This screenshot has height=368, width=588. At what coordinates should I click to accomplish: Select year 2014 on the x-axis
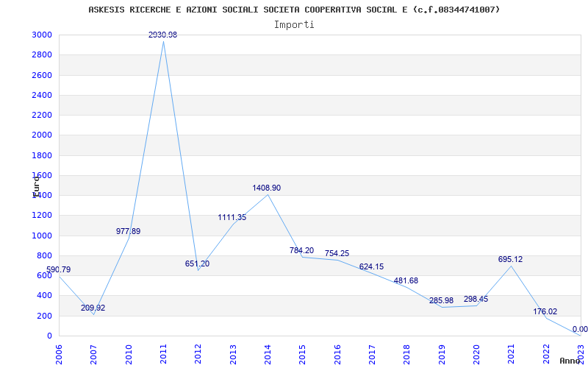268,353
